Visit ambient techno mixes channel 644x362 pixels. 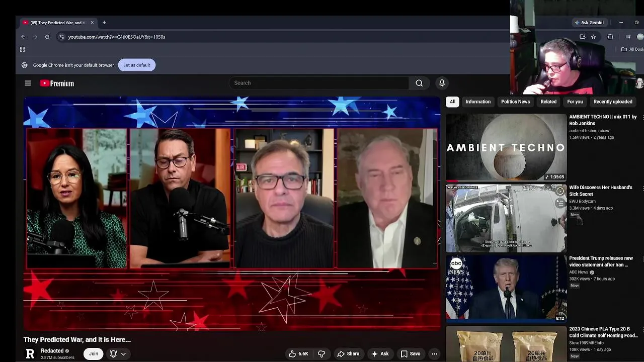pos(589,131)
